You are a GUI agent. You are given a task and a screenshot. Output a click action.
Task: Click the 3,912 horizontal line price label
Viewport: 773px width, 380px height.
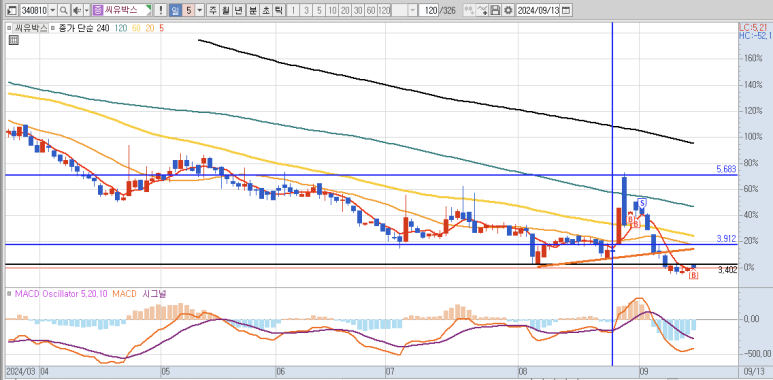click(x=727, y=239)
